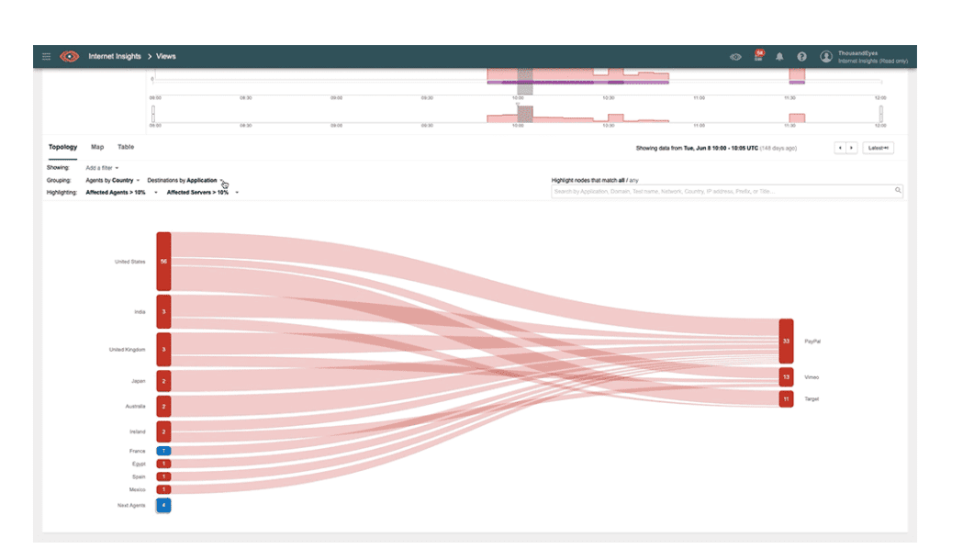Open Agents by Country grouping dropdown

(112, 180)
